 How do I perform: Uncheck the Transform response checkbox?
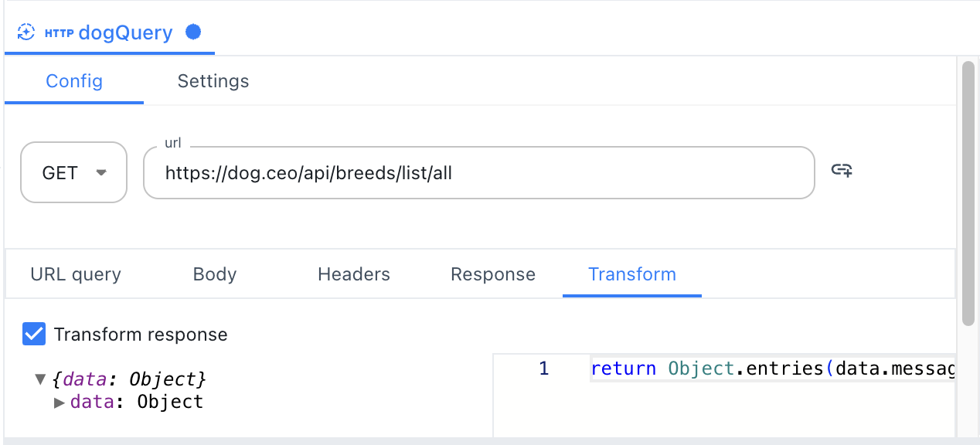[x=35, y=335]
